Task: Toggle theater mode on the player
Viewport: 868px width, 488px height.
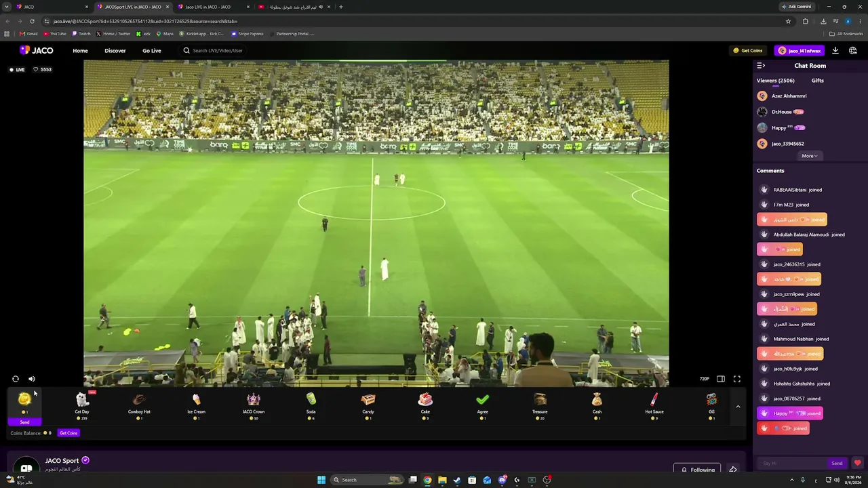Action: (721, 379)
